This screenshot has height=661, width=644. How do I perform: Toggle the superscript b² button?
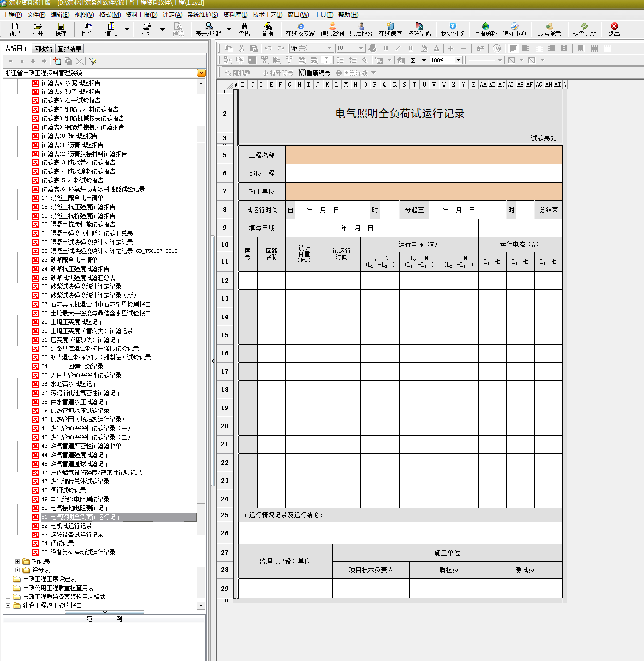[480, 48]
